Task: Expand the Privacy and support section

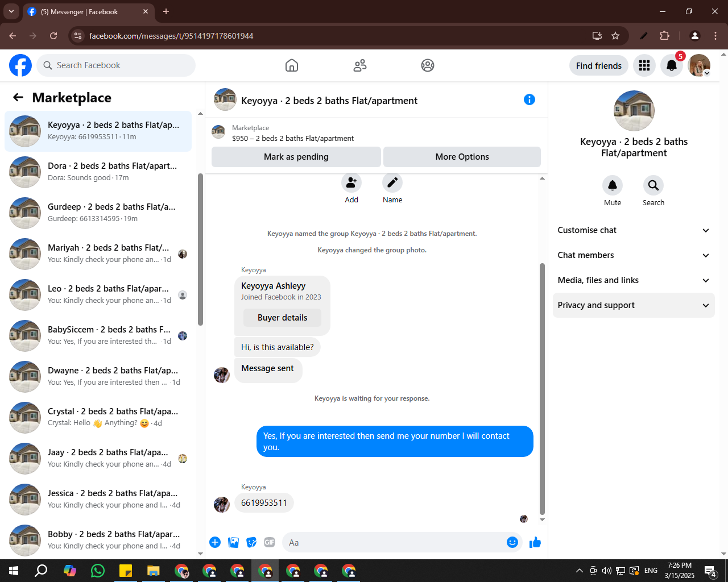Action: 634,305
